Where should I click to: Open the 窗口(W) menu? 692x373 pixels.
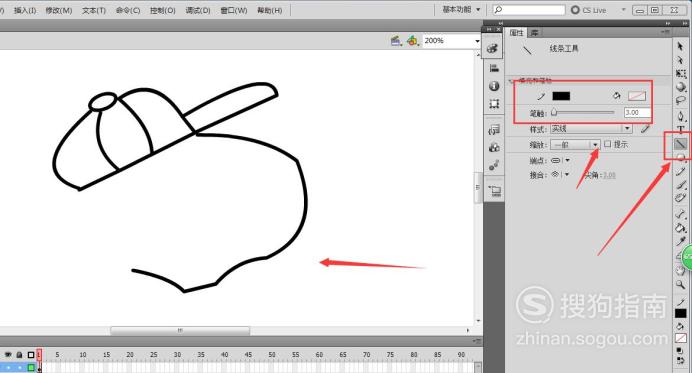[x=233, y=10]
